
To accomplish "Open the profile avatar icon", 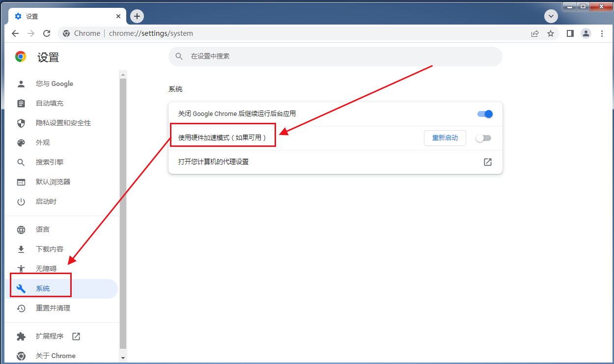I will [x=586, y=33].
